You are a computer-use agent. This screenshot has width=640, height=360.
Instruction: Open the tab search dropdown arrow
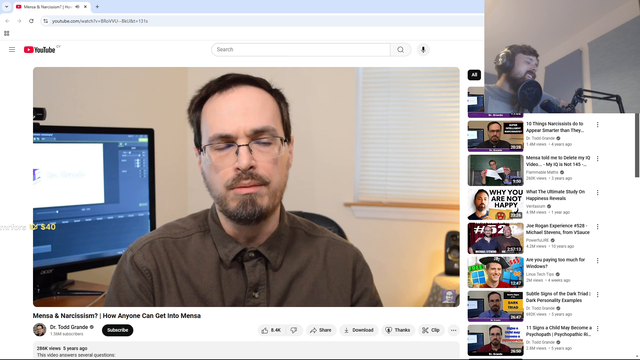[x=6, y=7]
